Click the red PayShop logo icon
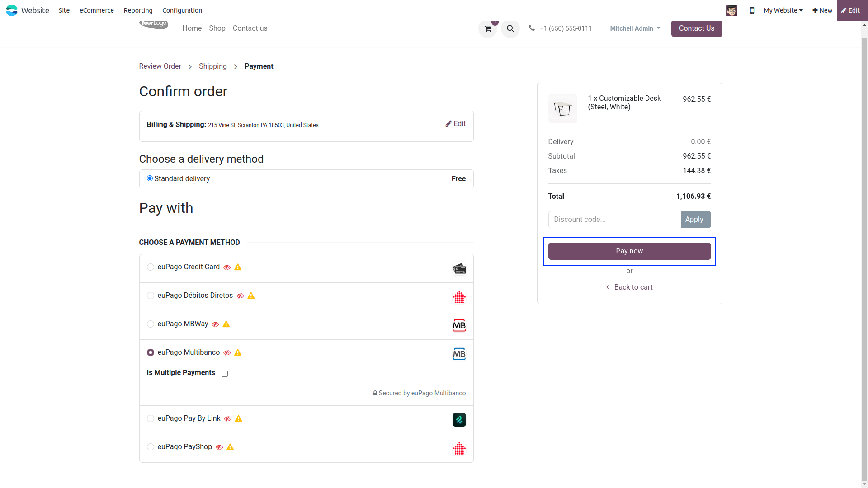868x488 pixels. pyautogui.click(x=459, y=448)
